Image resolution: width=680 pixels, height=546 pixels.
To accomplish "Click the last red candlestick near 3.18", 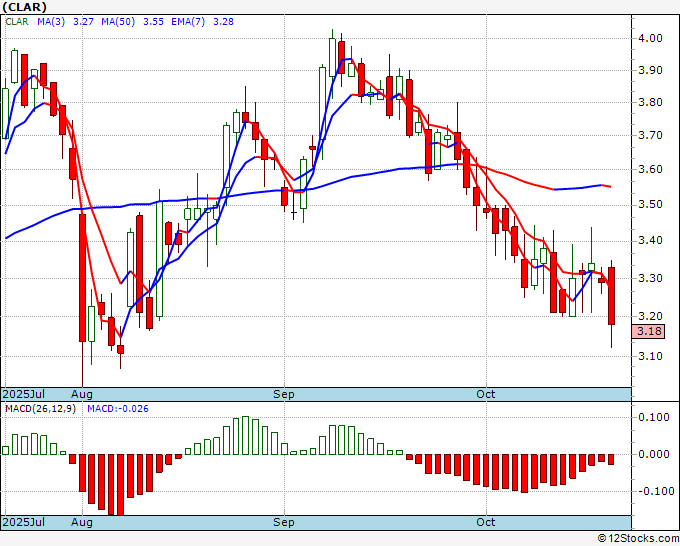I will 611,295.
